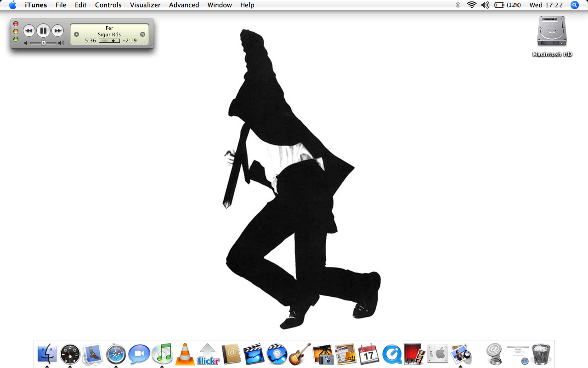This screenshot has width=588, height=368.
Task: Open the Advanced menu
Action: [x=184, y=5]
